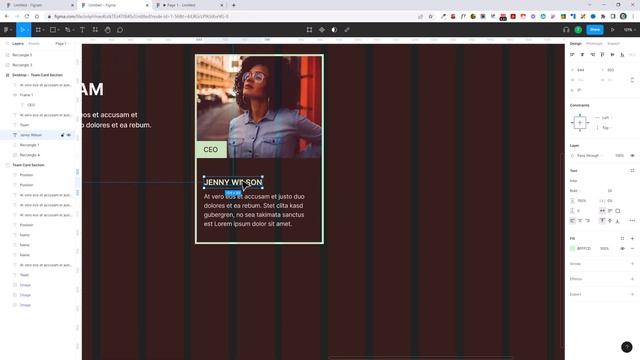Click the Create component icon
Image resolution: width=640 pixels, height=360 pixels.
click(x=322, y=29)
